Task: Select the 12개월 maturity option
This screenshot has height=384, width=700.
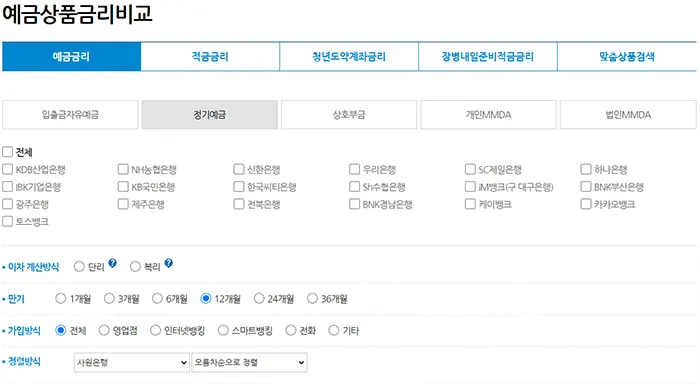Action: coord(205,298)
